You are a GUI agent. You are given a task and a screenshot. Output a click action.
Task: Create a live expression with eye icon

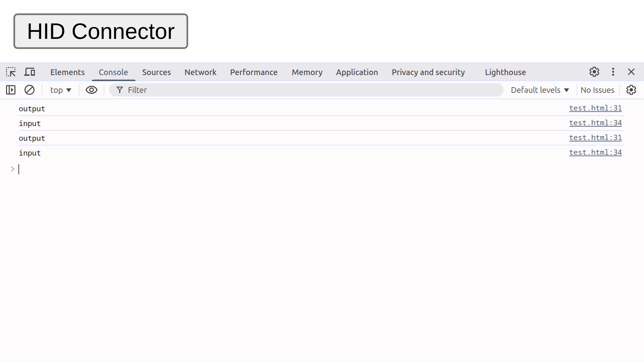[92, 90]
